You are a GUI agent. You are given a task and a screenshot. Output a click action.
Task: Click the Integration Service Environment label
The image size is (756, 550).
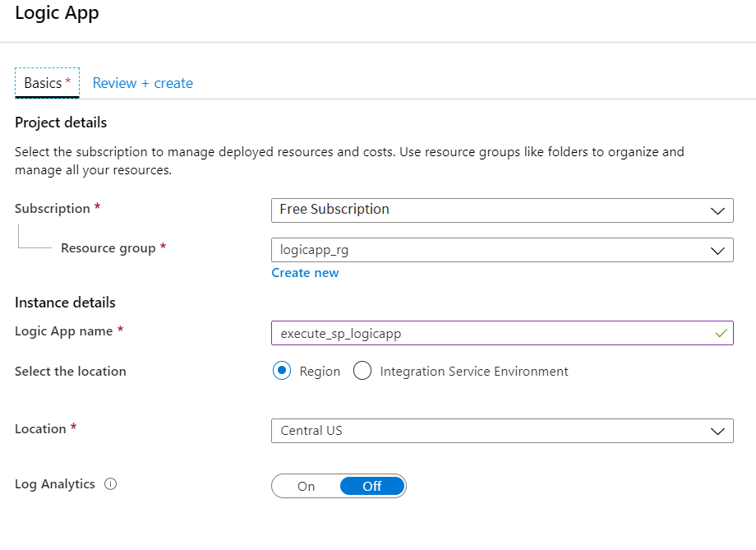coord(474,371)
